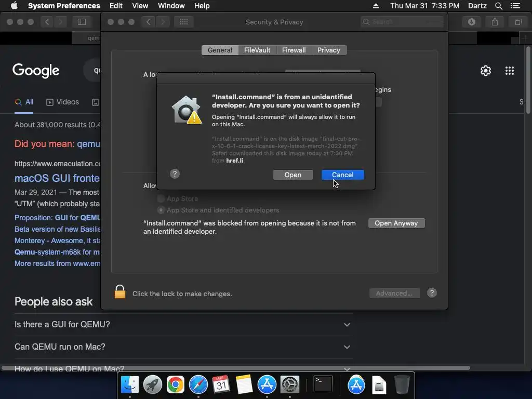The height and width of the screenshot is (399, 532).
Task: Show Safari tab overview
Action: pyautogui.click(x=518, y=22)
